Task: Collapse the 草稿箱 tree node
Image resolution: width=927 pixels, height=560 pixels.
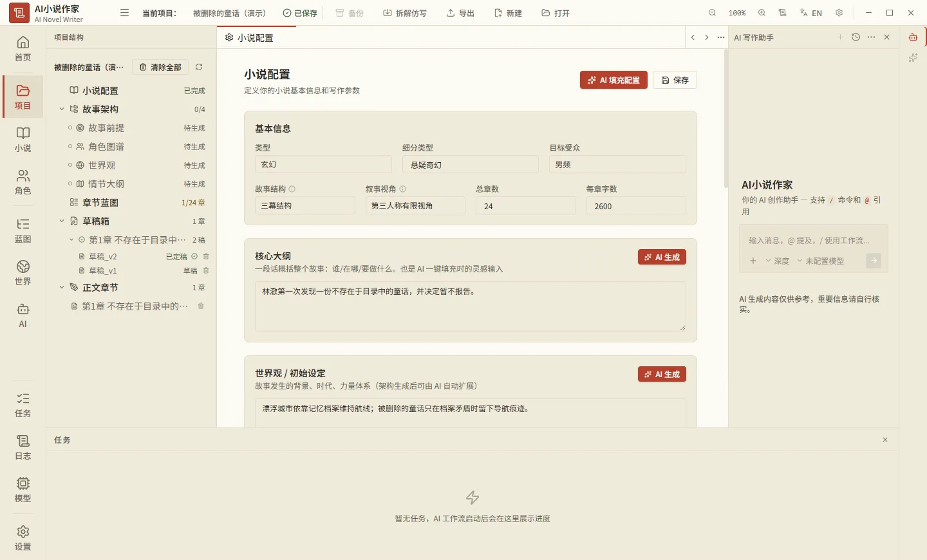Action: pos(62,221)
